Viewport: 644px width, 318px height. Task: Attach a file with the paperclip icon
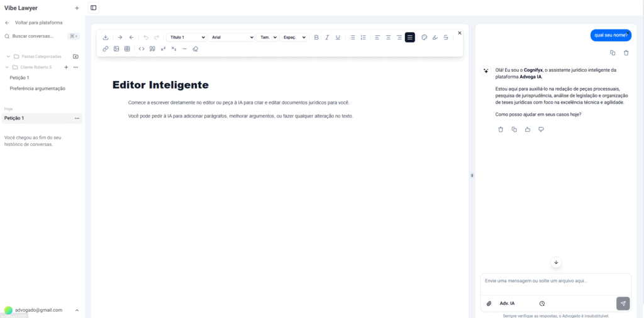[489, 304]
